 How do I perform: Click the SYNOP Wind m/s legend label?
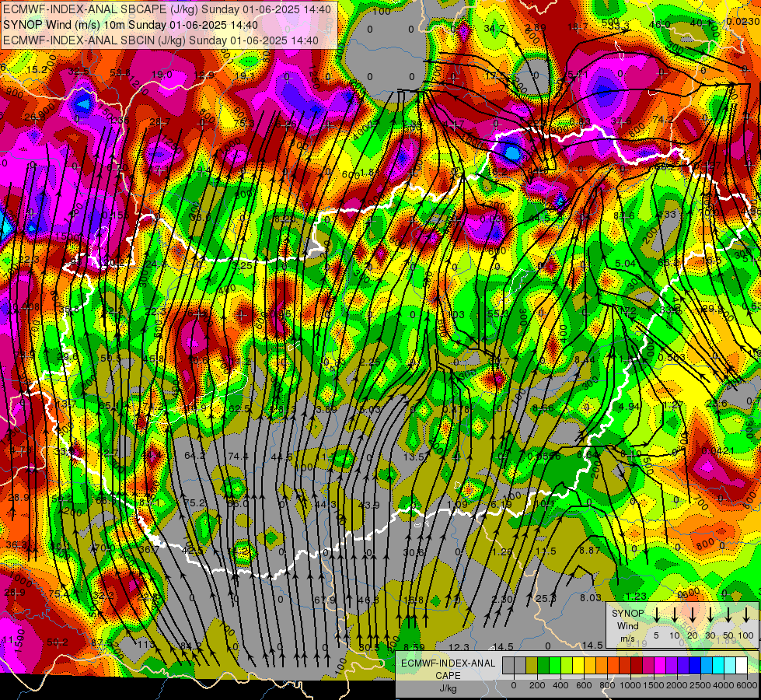click(627, 625)
